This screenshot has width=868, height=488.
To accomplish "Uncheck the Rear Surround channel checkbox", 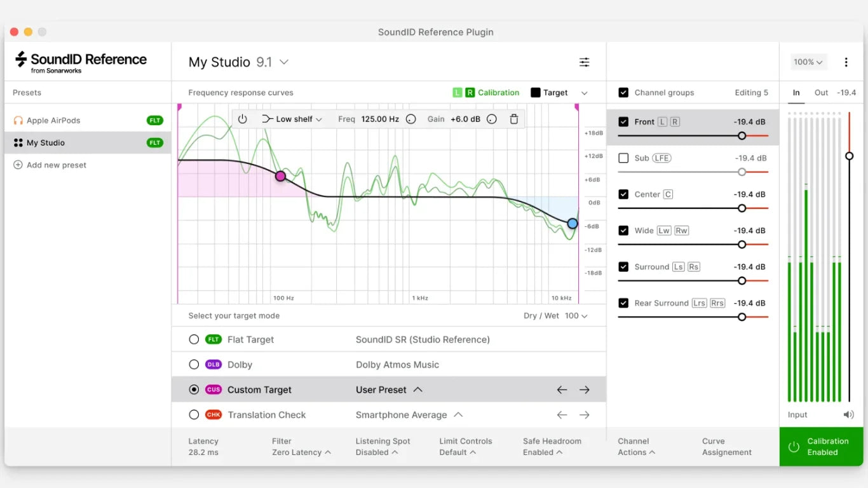I will point(623,303).
